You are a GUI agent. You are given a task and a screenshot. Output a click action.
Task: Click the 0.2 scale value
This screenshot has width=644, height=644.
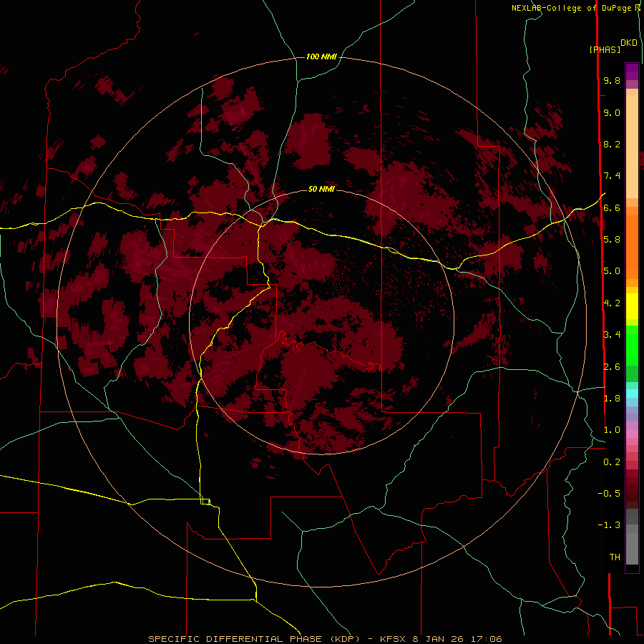612,462
